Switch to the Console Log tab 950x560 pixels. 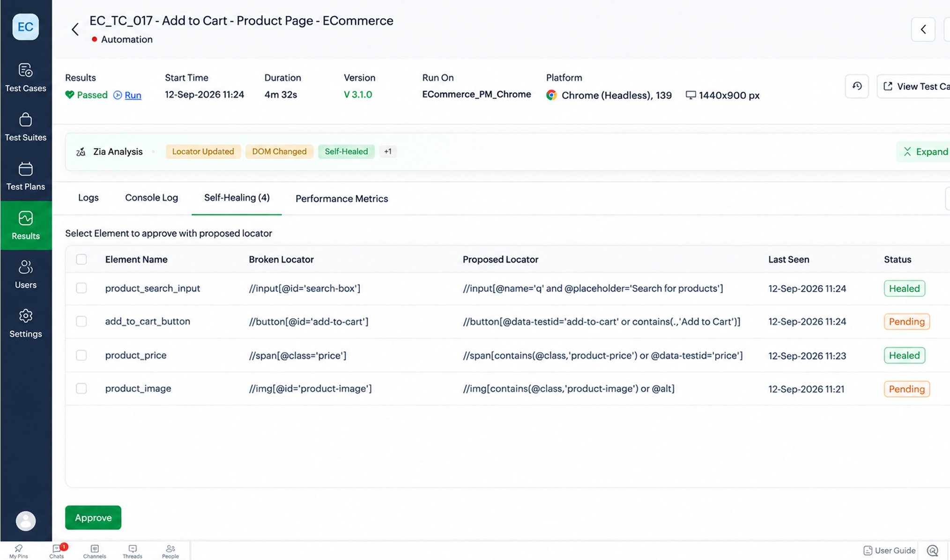tap(151, 198)
